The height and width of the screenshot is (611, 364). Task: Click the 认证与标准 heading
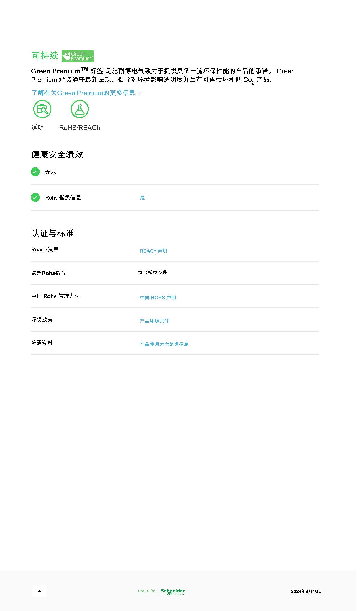click(53, 233)
